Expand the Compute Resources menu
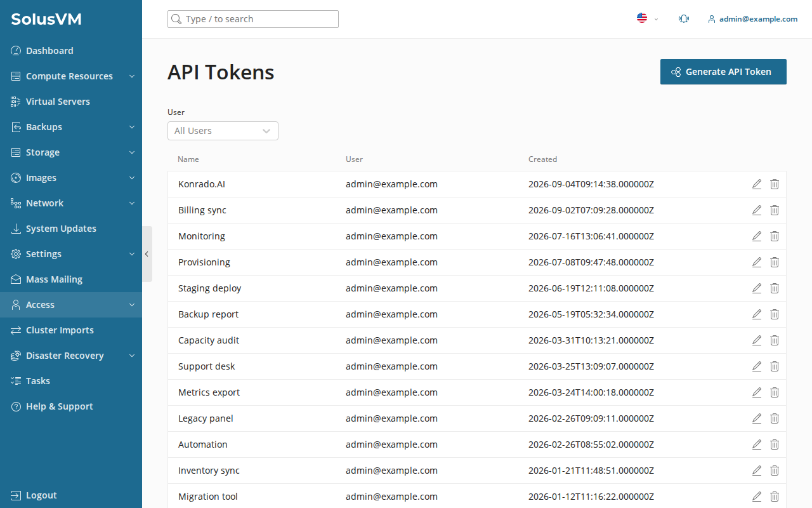The height and width of the screenshot is (508, 812). click(71, 76)
